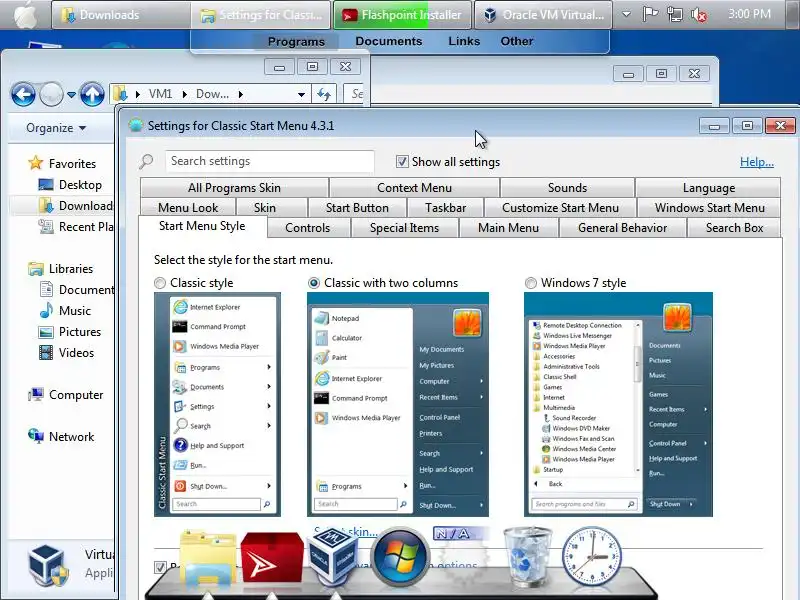The image size is (800, 600).
Task: Open General Behavior tab
Action: point(622,228)
